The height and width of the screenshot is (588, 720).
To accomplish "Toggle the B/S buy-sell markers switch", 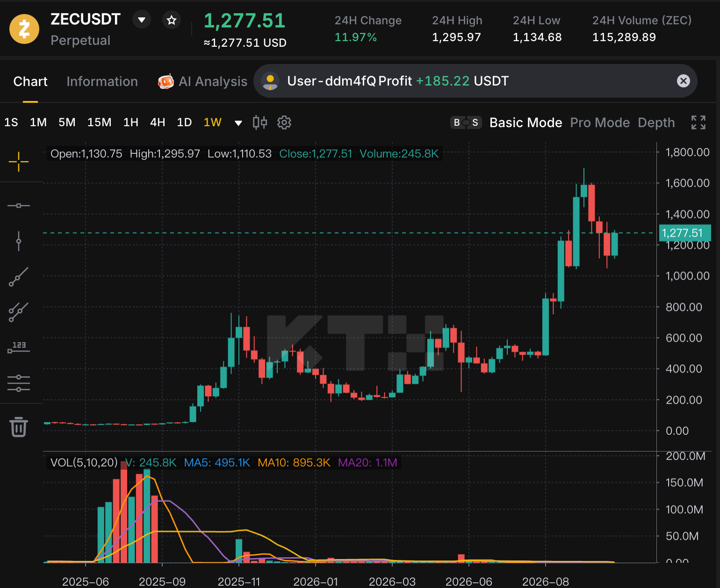I will [466, 122].
